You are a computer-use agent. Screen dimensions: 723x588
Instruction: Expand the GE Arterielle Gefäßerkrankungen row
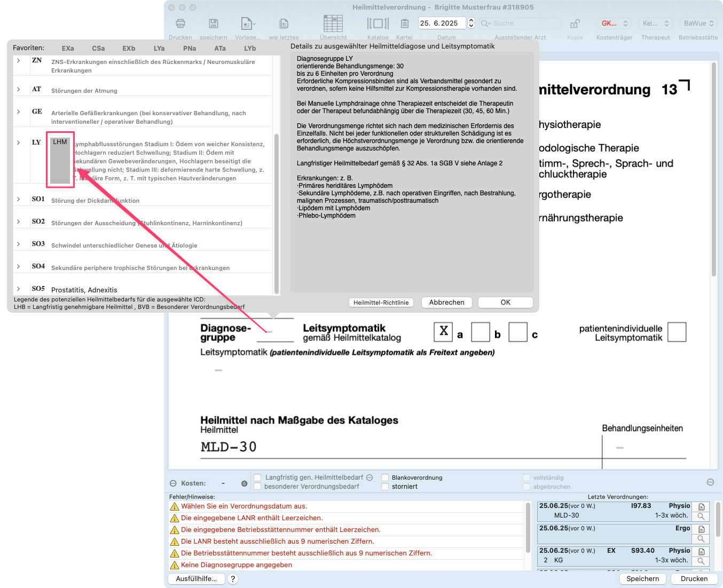[x=19, y=112]
